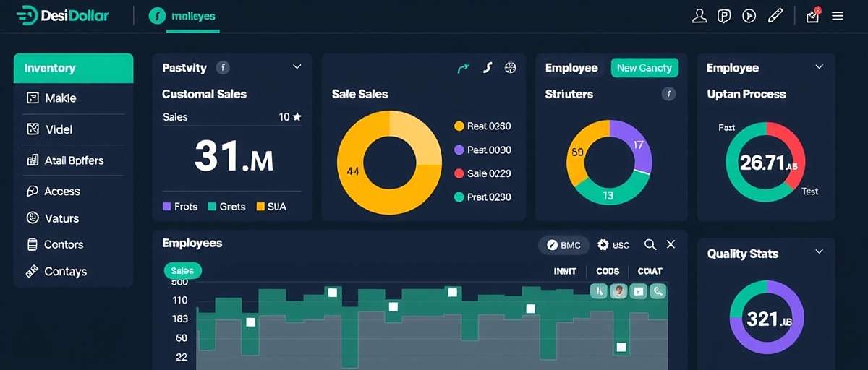Toggle the BMC checked pill
Viewport: 868px width, 370px height.
[563, 245]
